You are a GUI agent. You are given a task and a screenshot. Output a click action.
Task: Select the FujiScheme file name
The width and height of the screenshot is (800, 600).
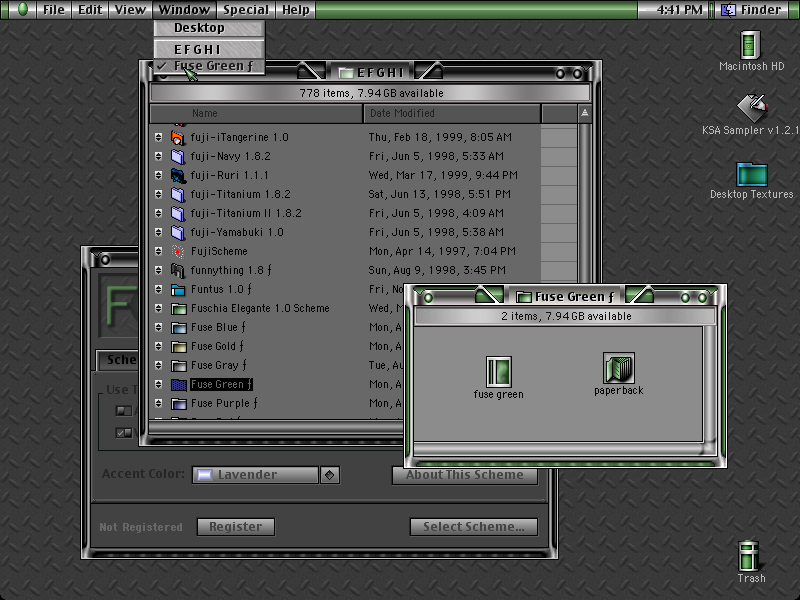pos(219,251)
